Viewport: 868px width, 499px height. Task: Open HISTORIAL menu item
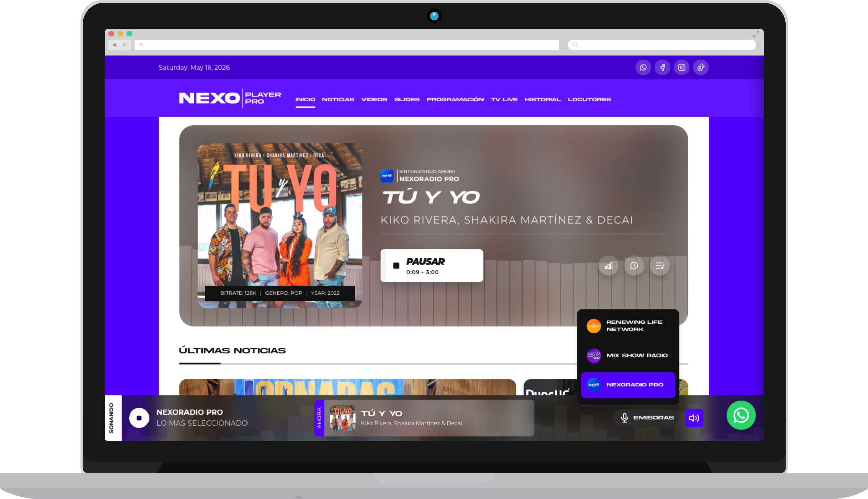click(542, 99)
